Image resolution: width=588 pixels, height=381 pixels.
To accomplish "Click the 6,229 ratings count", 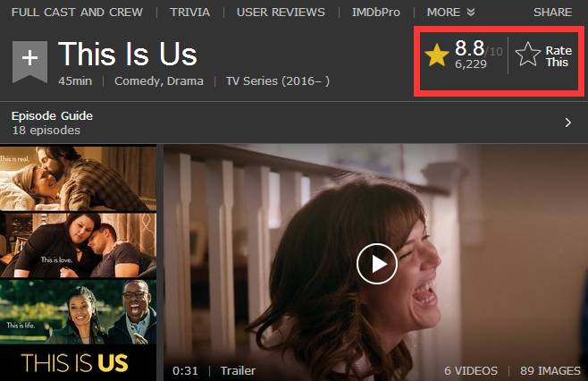I will 471,63.
